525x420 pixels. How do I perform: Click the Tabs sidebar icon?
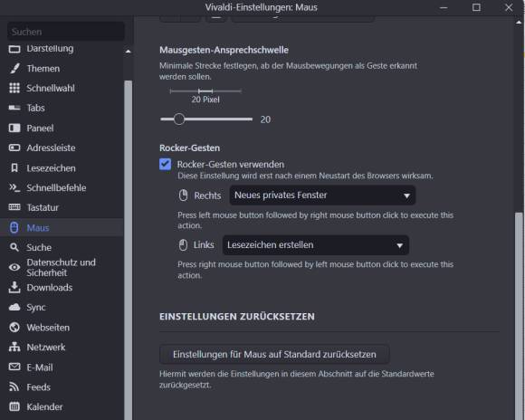point(14,108)
